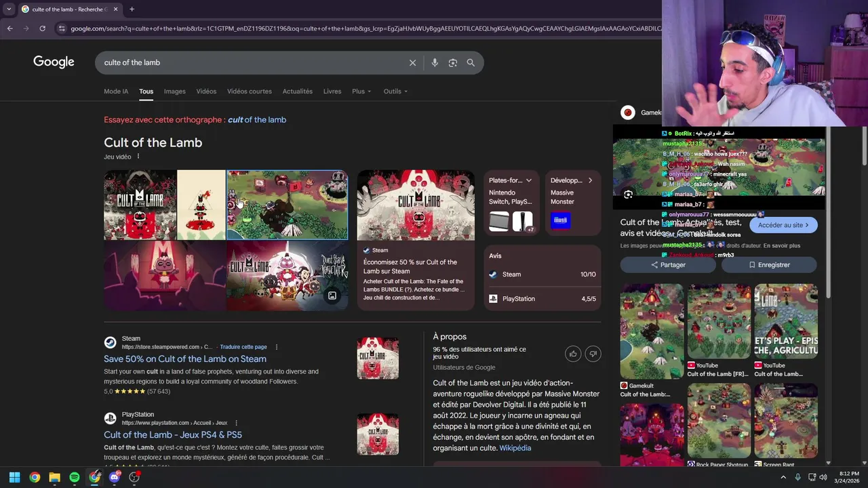
Task: Open the Rock Paper Shotgun image thumbnail
Action: pyautogui.click(x=719, y=420)
